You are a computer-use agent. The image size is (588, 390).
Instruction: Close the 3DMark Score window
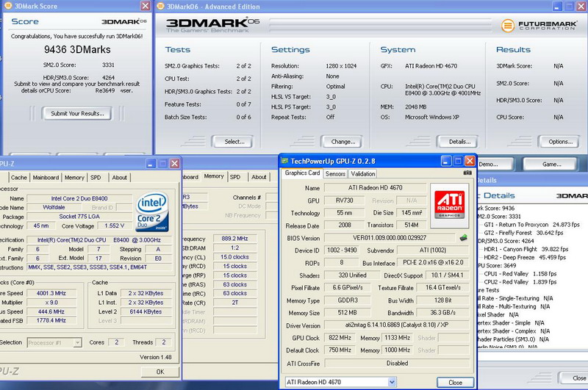[145, 6]
